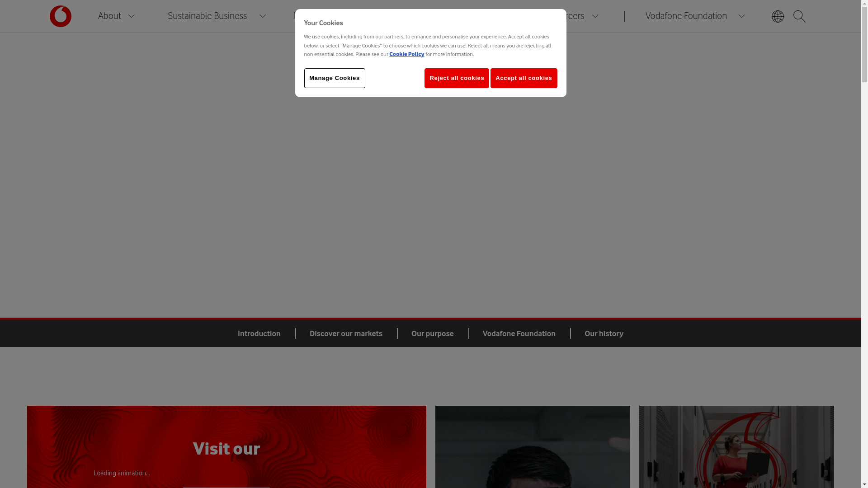Open the Cookie Policy link
868x488 pixels.
point(406,54)
